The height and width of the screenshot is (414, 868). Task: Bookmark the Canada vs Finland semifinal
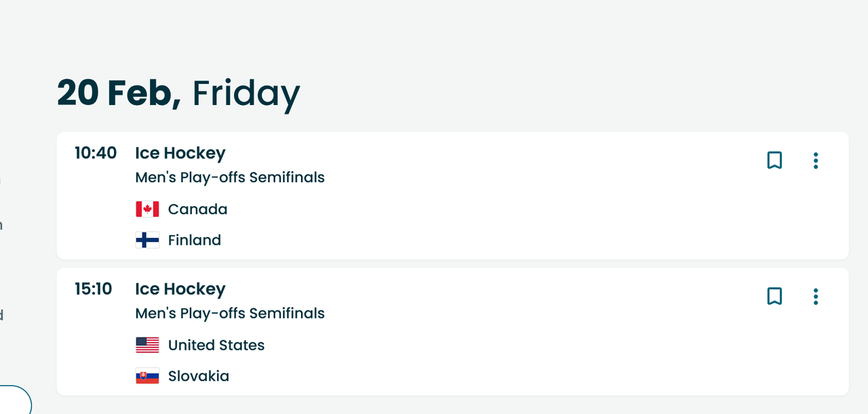774,161
